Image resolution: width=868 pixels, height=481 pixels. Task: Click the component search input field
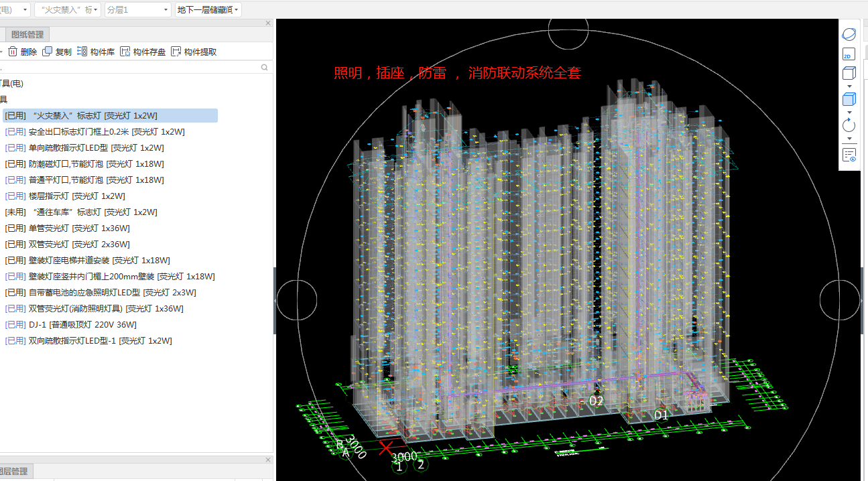tap(131, 67)
